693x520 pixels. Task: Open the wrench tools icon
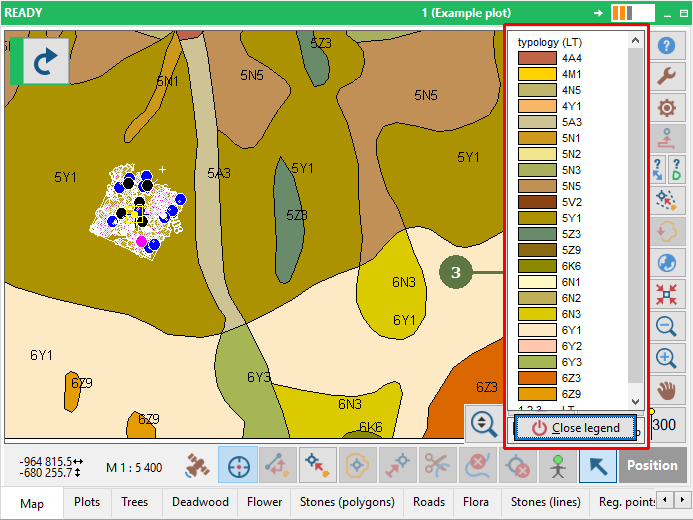[667, 77]
